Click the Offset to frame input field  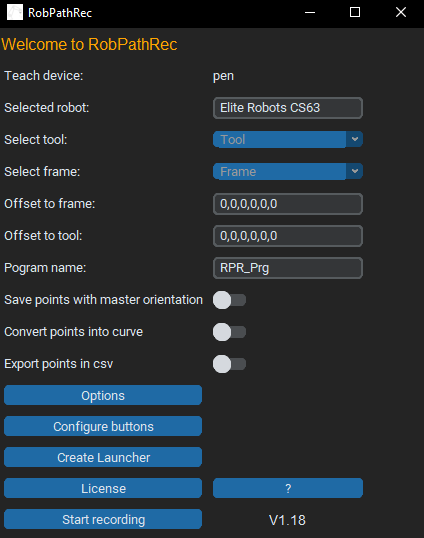(288, 204)
